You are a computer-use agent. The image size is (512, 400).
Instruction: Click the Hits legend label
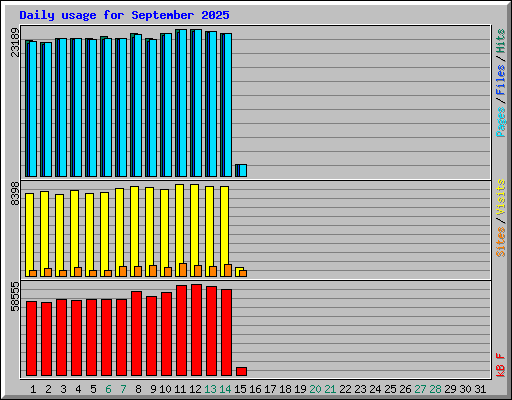coord(501,41)
